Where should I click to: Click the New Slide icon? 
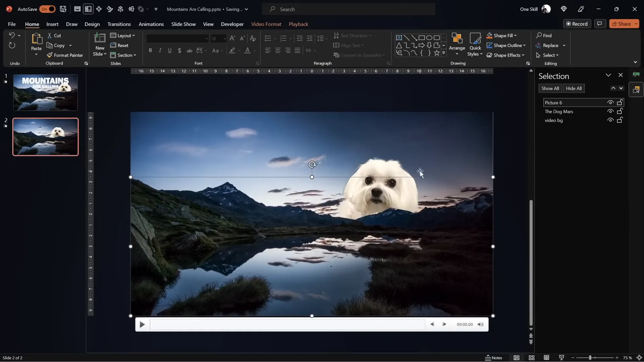pyautogui.click(x=100, y=39)
